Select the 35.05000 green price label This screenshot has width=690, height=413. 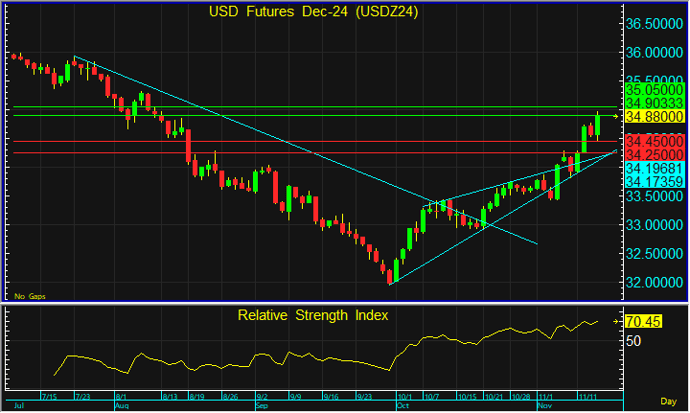653,90
